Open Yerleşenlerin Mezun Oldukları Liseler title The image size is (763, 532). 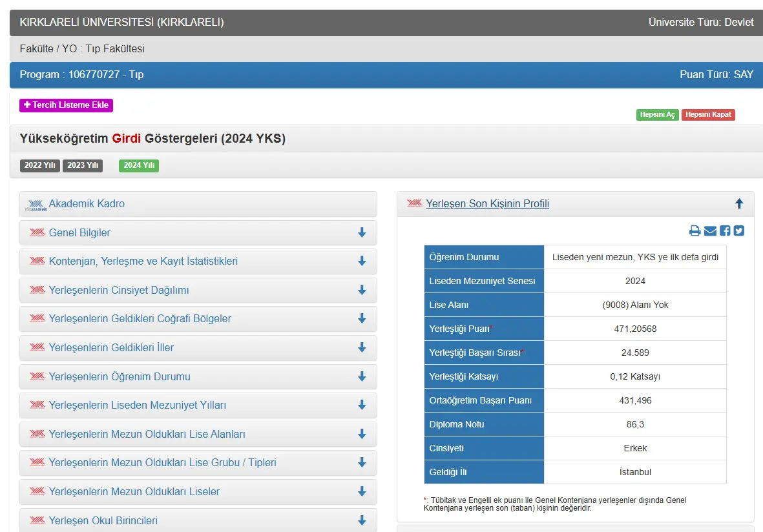(134, 491)
